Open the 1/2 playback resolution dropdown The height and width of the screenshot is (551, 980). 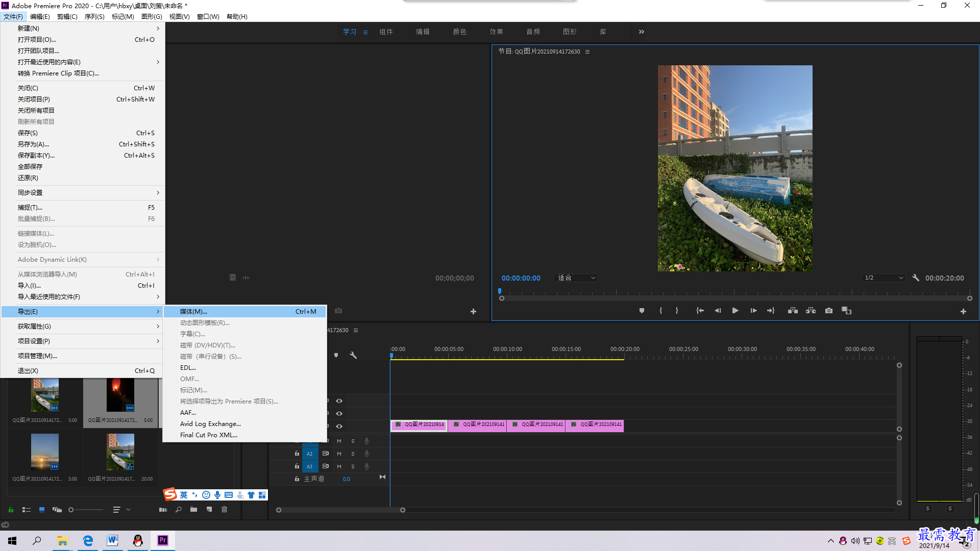(884, 278)
